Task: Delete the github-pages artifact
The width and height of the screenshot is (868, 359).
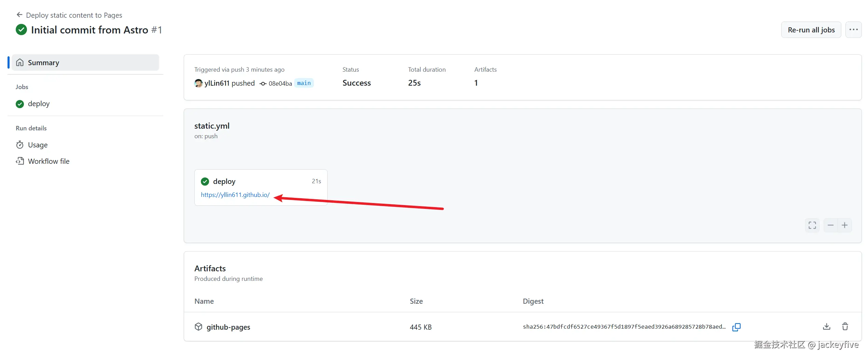Action: click(x=845, y=327)
